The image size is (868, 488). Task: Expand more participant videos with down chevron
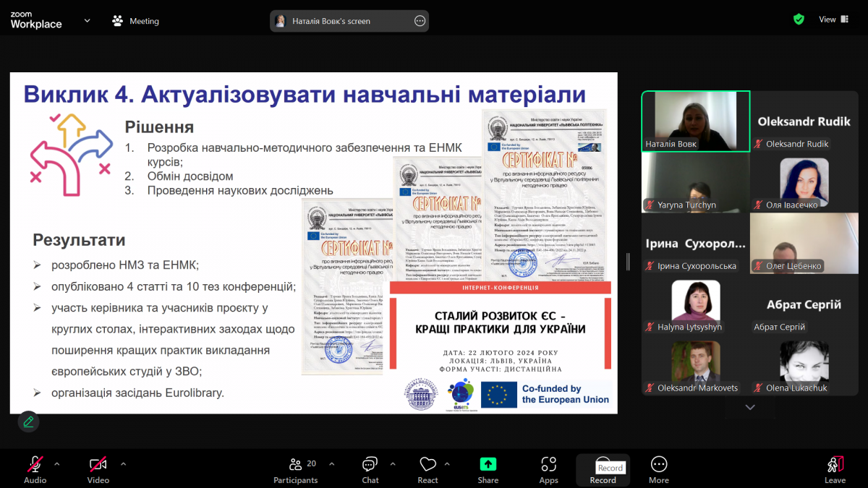pos(749,407)
